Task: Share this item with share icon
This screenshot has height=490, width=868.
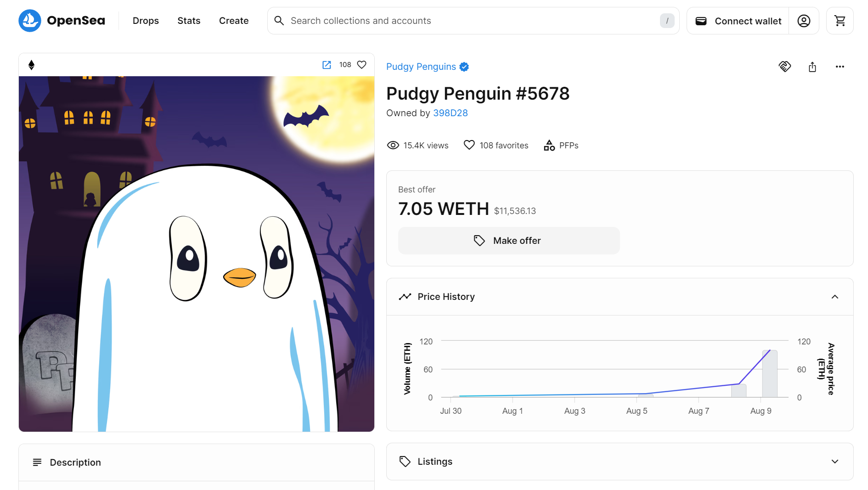Action: pos(812,67)
